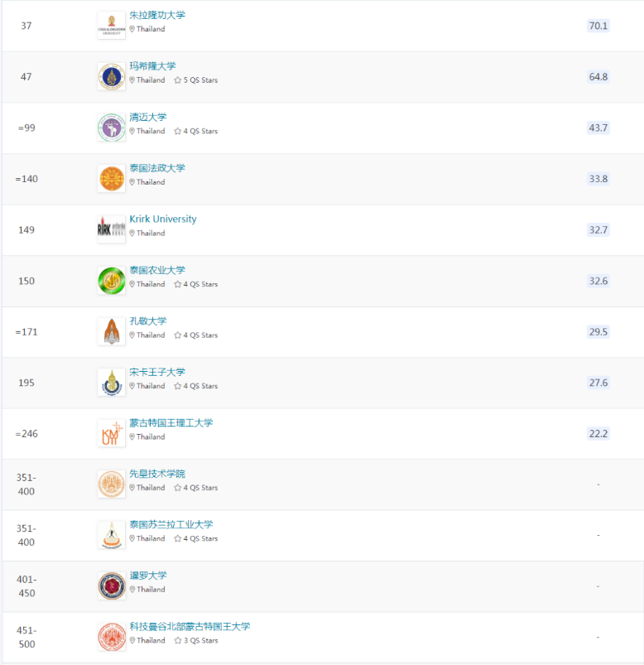This screenshot has height=665, width=644.
Task: Open the 科技曼谷北部蒙古特国王大学 link
Action: coord(190,627)
